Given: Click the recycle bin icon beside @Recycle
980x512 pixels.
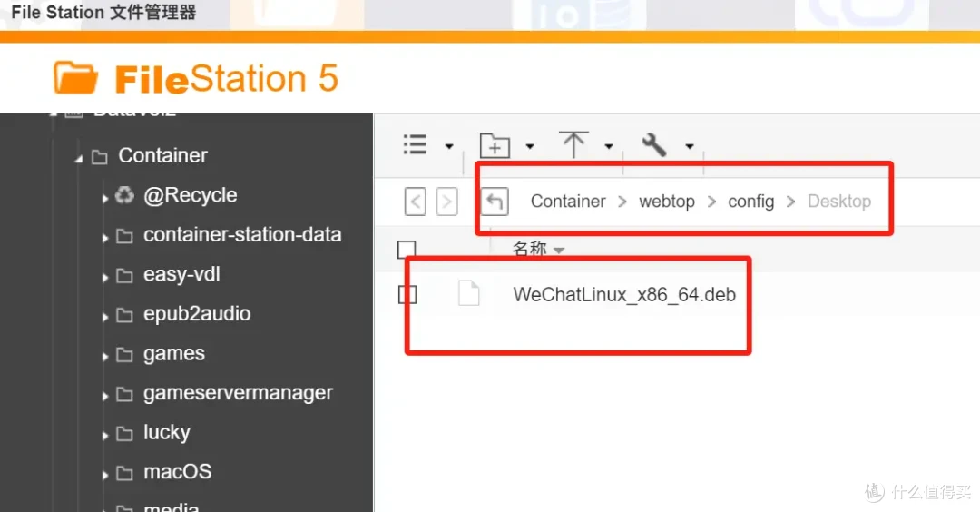Looking at the screenshot, I should pyautogui.click(x=124, y=195).
